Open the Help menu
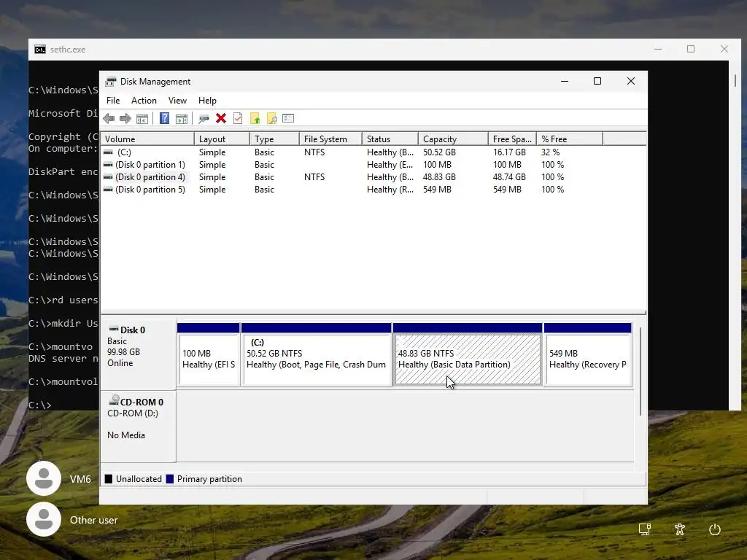 207,101
